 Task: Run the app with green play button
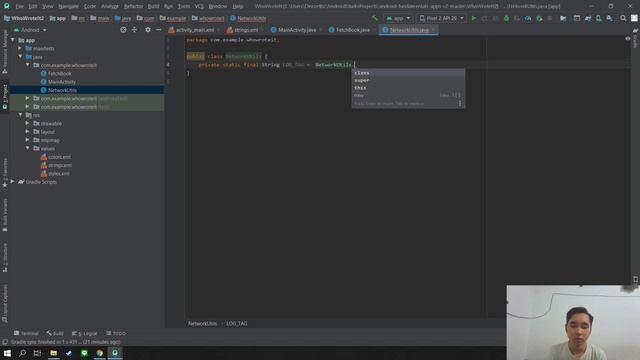(473, 18)
